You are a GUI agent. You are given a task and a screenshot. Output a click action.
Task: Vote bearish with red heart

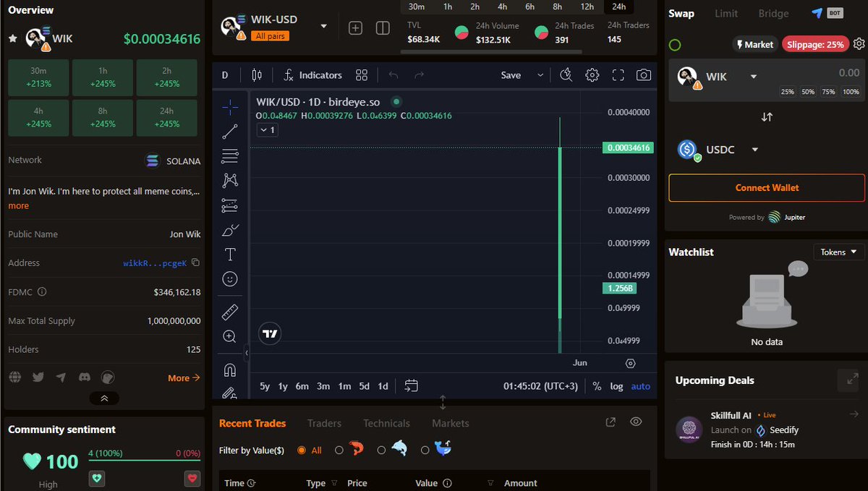[x=192, y=478]
